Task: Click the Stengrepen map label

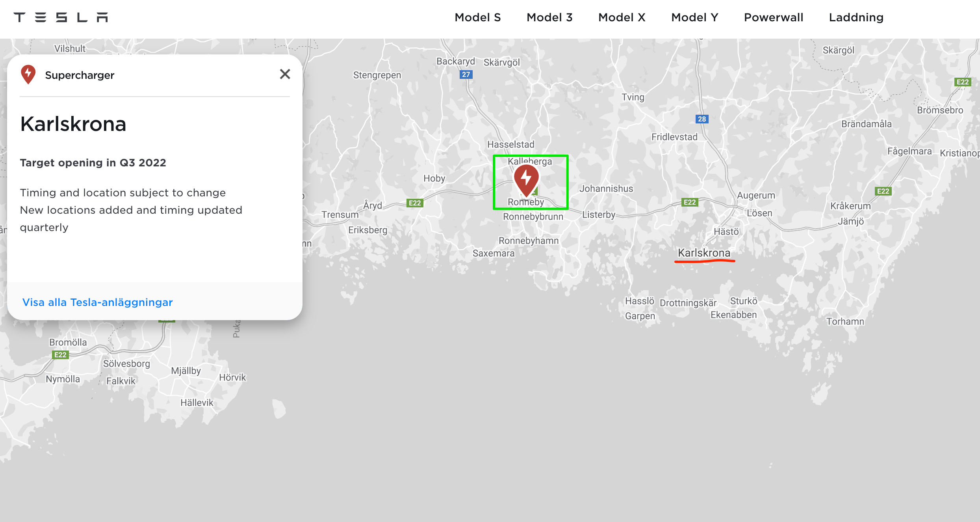Action: click(x=377, y=75)
